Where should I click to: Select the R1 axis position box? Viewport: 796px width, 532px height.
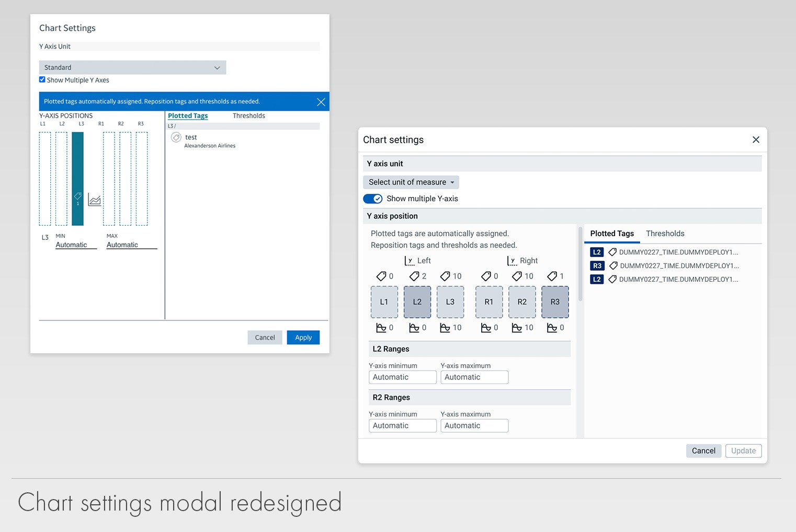(x=489, y=302)
